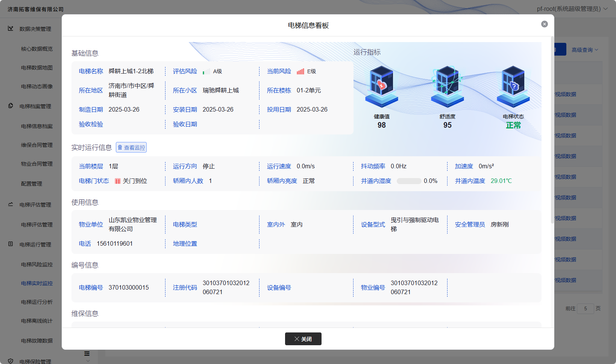Open 配置管理 menu item
Screen dimensions: 616x364
pos(32,184)
